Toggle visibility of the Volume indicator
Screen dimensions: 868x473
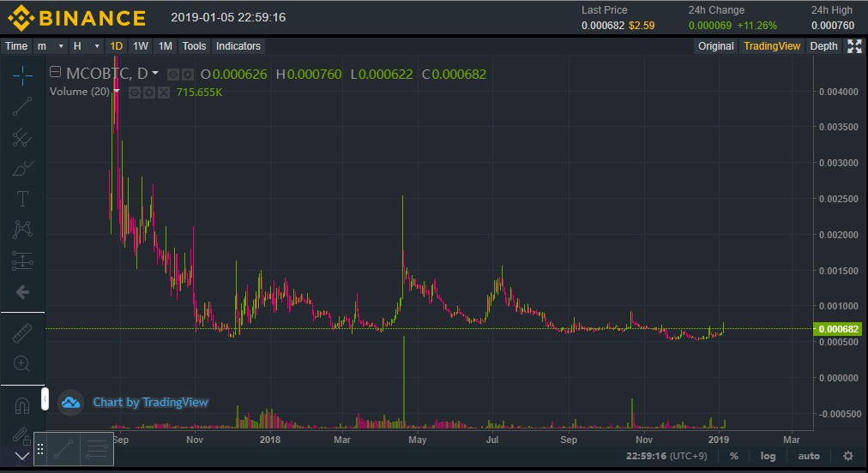135,93
